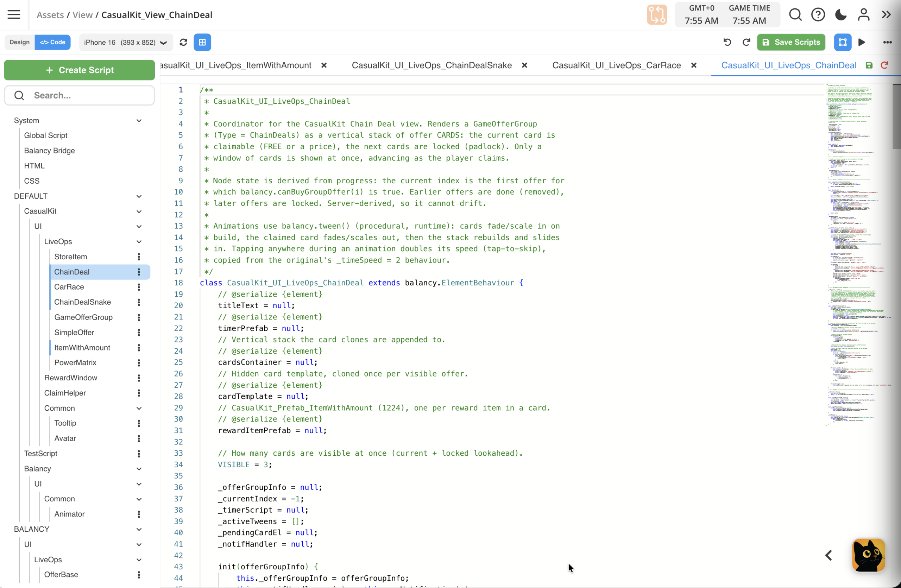Close the ItemWithAmount script tab

point(324,65)
